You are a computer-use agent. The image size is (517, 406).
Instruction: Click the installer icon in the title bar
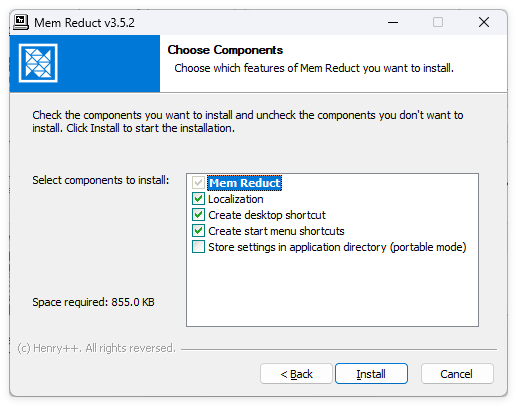pyautogui.click(x=21, y=22)
